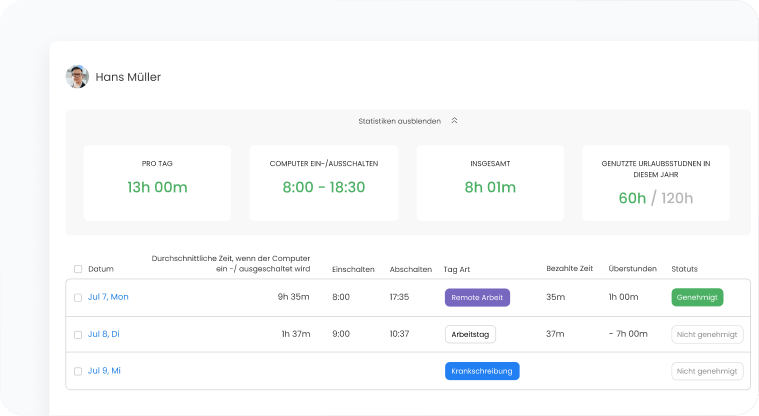The image size is (759, 416).
Task: Click the purple Remote Arbeit tag
Action: tap(477, 297)
